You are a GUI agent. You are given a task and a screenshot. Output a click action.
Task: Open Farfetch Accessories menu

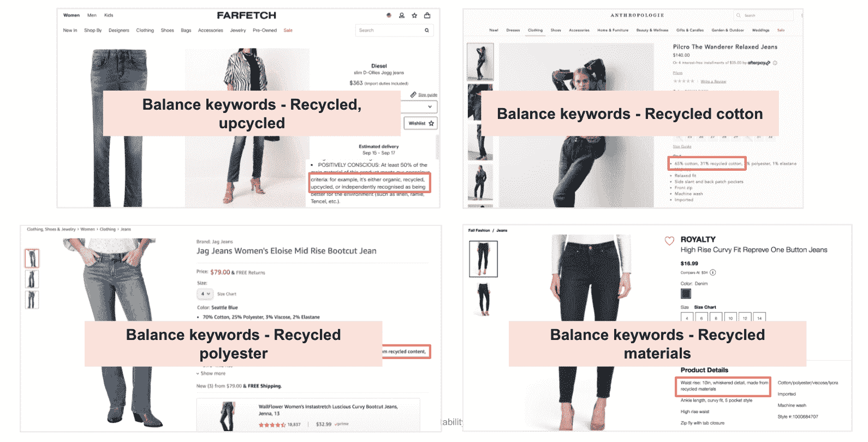[210, 31]
